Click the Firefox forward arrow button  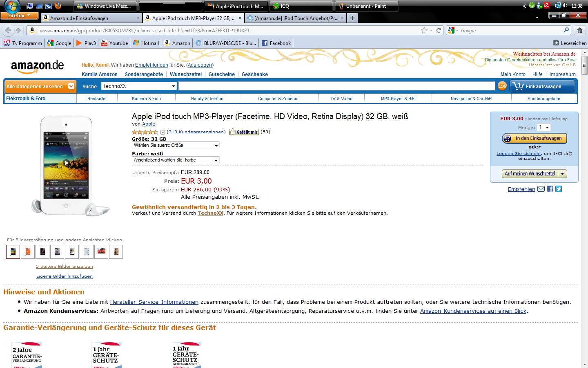(x=18, y=30)
